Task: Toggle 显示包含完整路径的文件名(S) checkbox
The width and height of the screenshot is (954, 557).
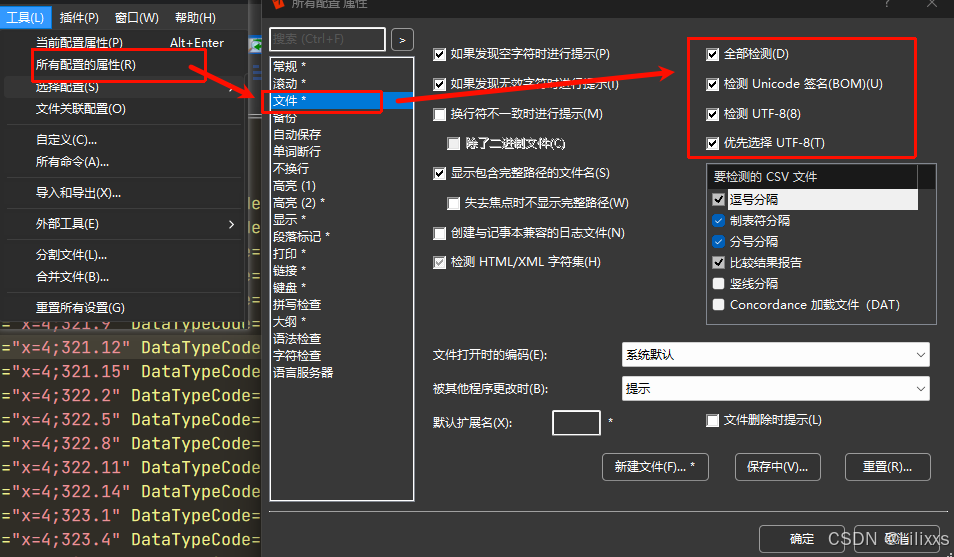Action: point(439,173)
